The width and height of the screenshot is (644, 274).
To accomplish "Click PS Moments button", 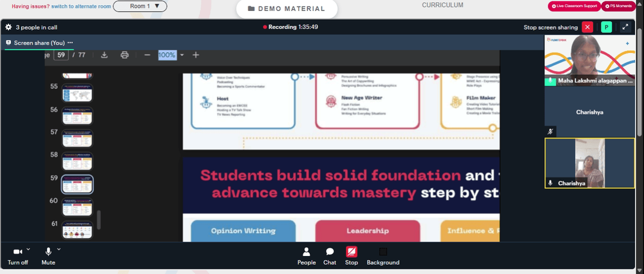I will tap(618, 6).
